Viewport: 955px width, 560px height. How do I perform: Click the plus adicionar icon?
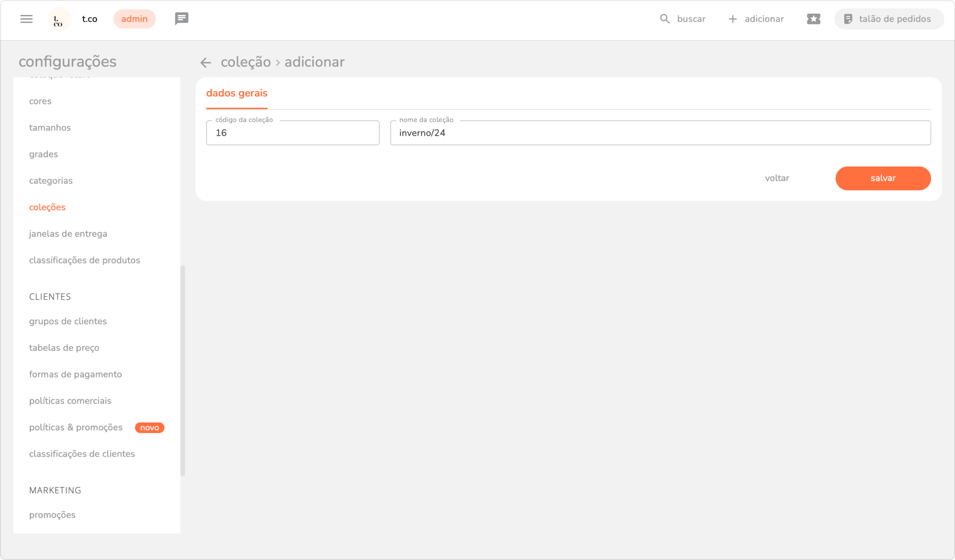pos(733,19)
